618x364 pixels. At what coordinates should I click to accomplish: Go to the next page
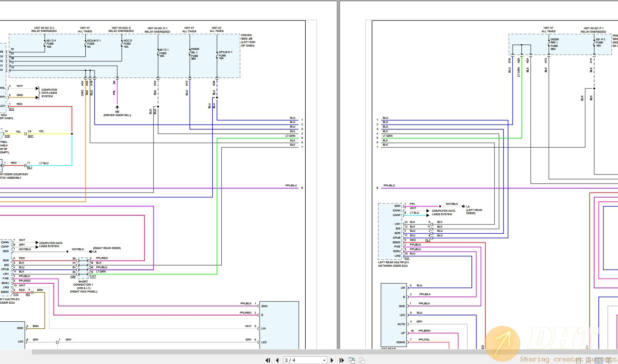[332, 360]
